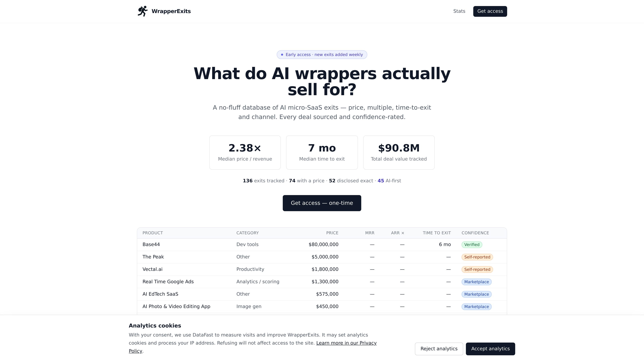Click the Early access announcement badge
The height and width of the screenshot is (362, 644).
coord(322,55)
